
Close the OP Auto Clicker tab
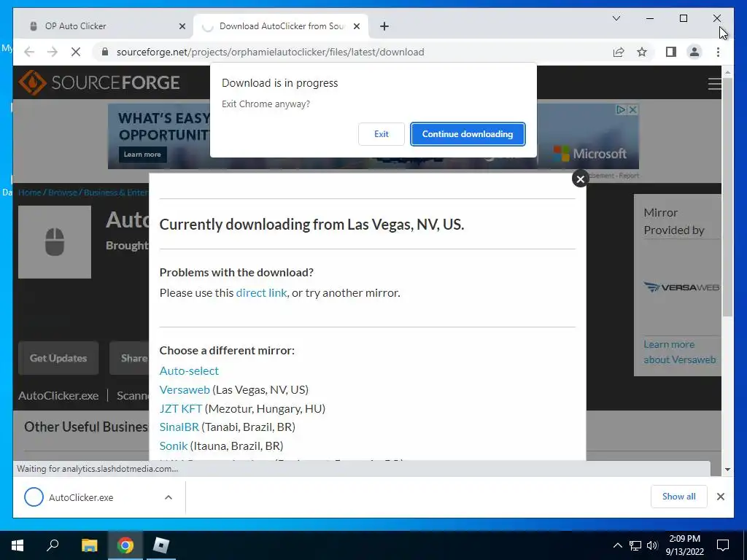tap(182, 26)
